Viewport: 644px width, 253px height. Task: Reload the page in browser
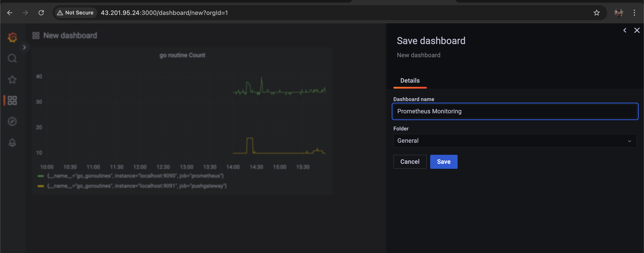[41, 13]
